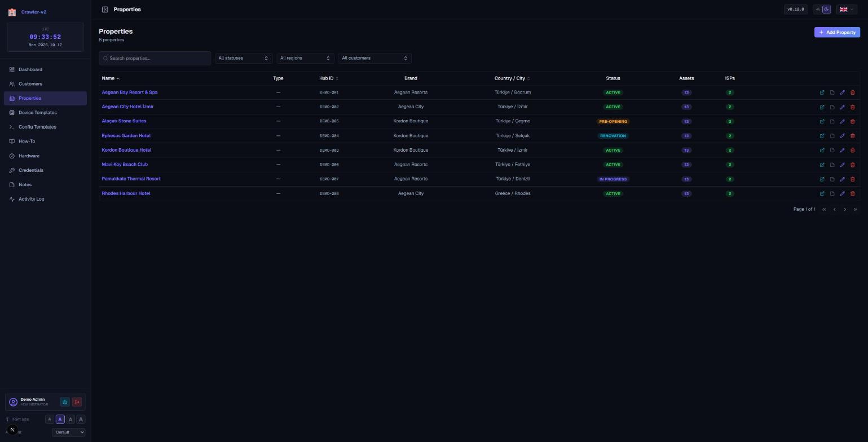
Task: Open the All customers filter dropdown
Action: (374, 58)
